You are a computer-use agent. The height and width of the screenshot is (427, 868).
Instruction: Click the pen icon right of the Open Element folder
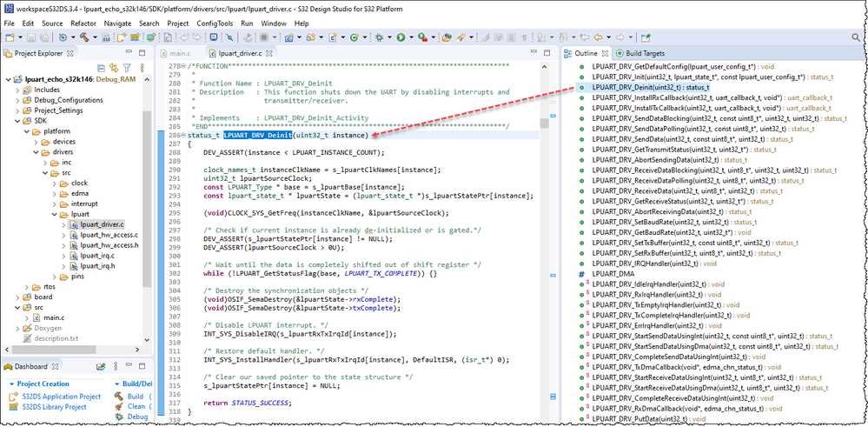(460, 37)
